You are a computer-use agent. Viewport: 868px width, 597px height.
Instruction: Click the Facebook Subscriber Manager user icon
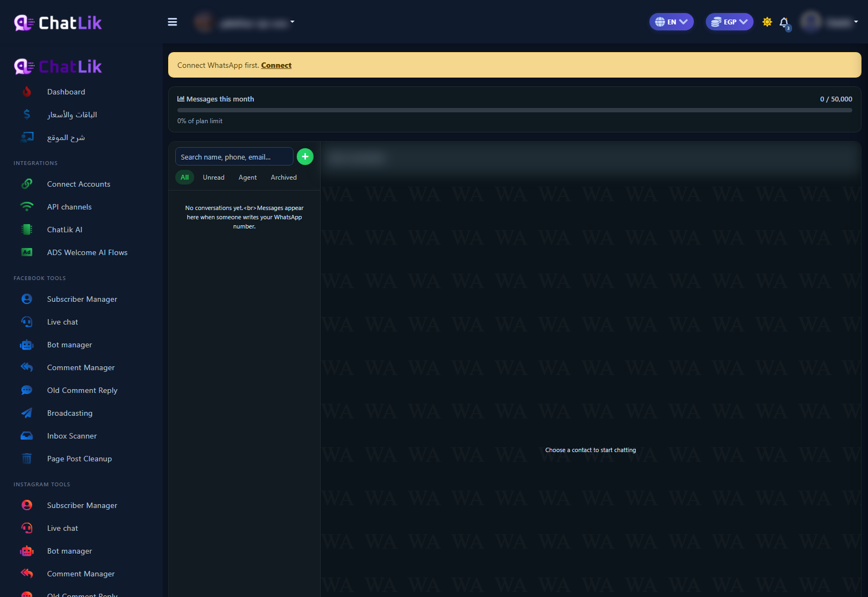(x=27, y=299)
